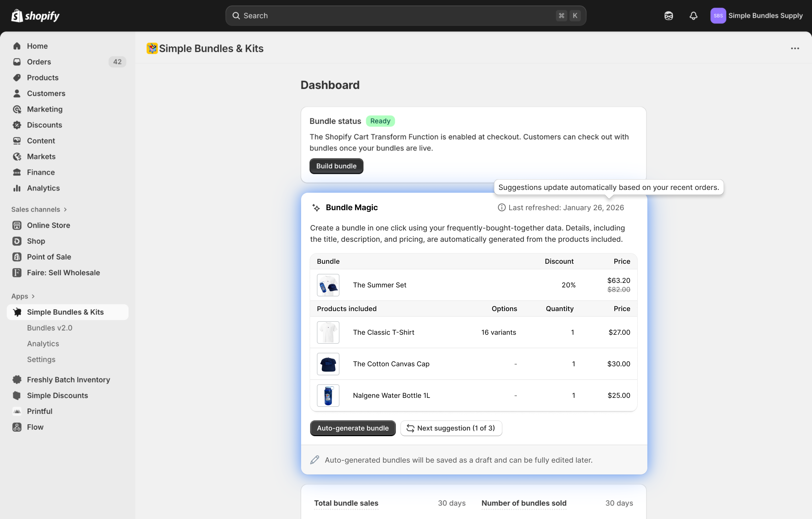This screenshot has width=812, height=519.
Task: Open the Sidekick assistant icon
Action: click(668, 16)
